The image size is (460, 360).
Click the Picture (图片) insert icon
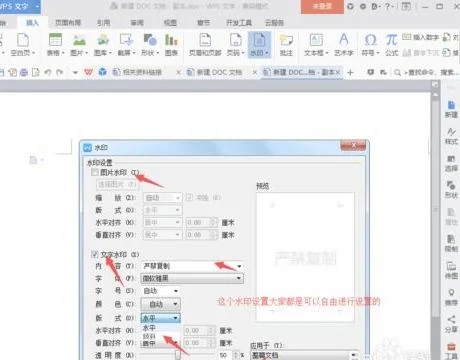point(79,45)
